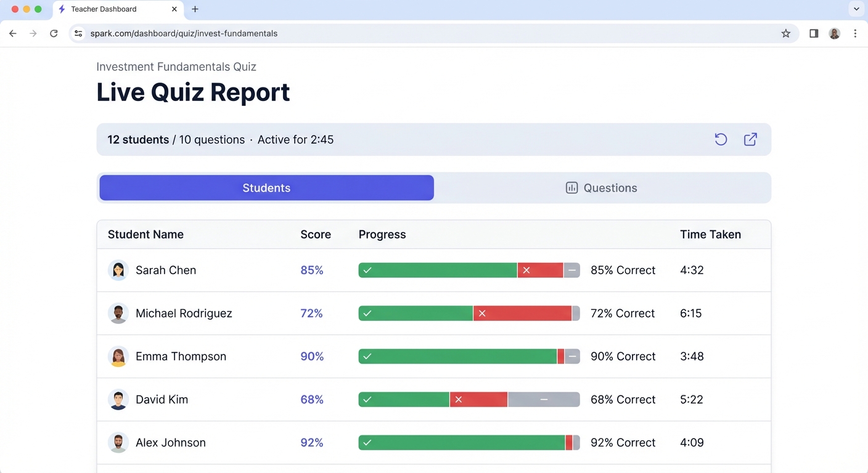
Task: Click the 4:09 time taken value
Action: pos(692,443)
